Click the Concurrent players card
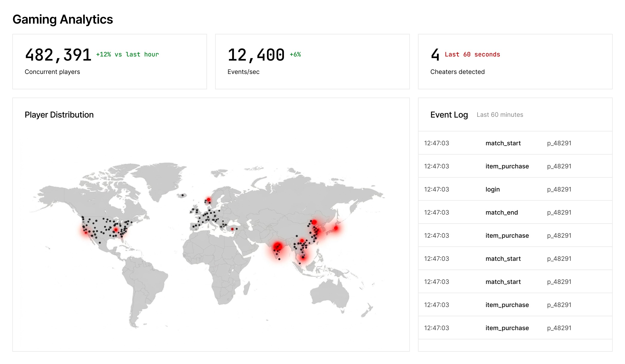625x364 pixels. (x=109, y=62)
